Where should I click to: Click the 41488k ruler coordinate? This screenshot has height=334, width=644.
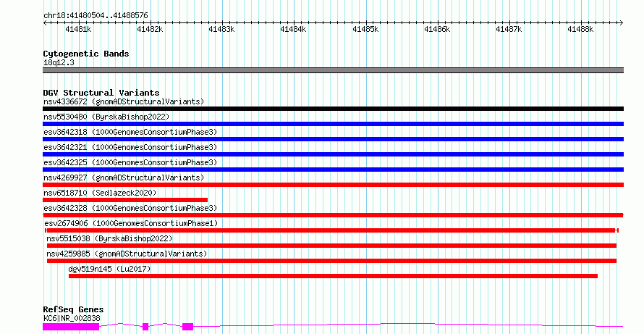[580, 30]
